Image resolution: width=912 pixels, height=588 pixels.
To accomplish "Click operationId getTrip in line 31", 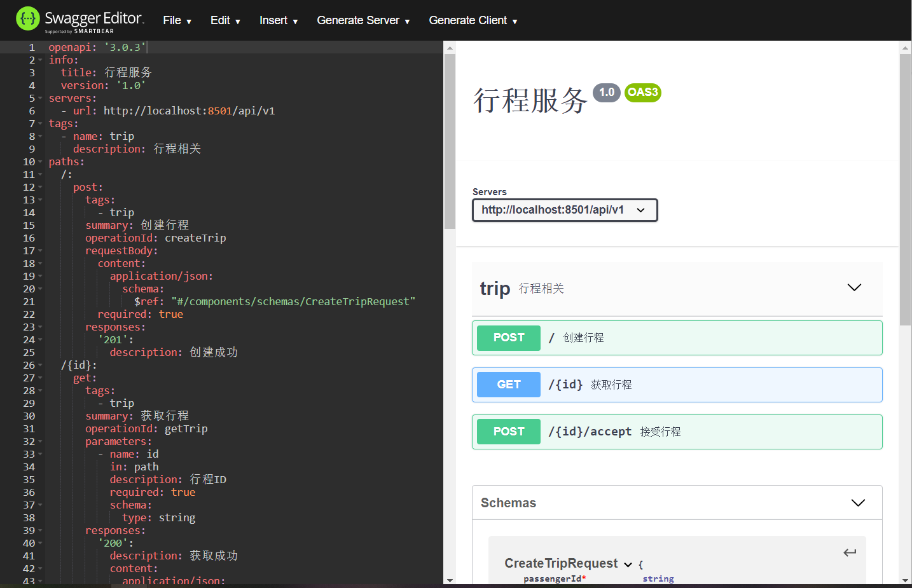I will coord(146,428).
